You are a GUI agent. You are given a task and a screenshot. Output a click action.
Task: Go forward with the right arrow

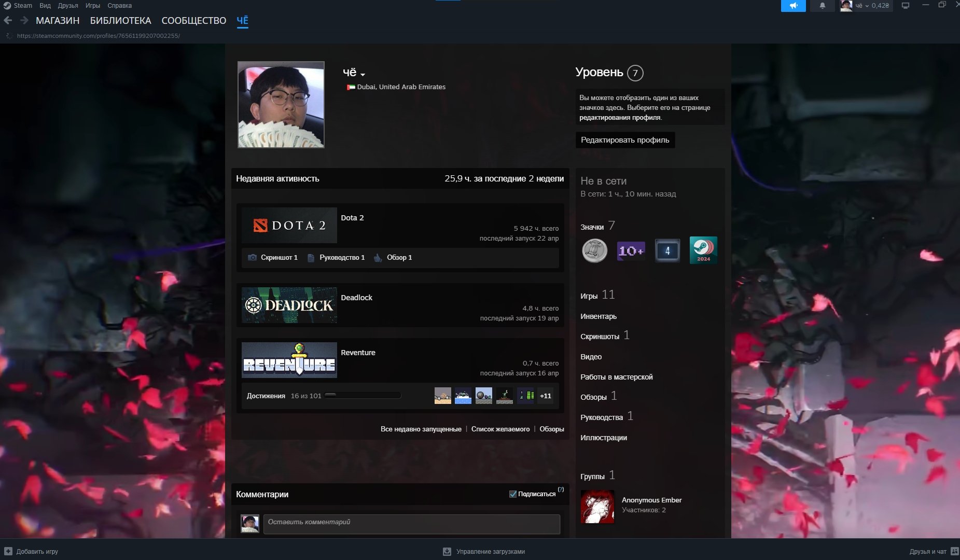click(24, 20)
